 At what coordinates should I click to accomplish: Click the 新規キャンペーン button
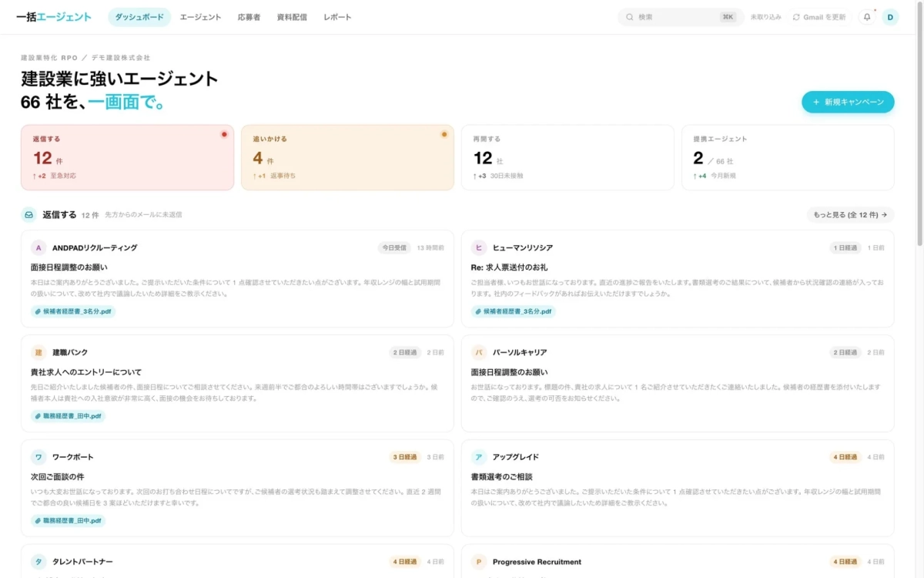(848, 102)
